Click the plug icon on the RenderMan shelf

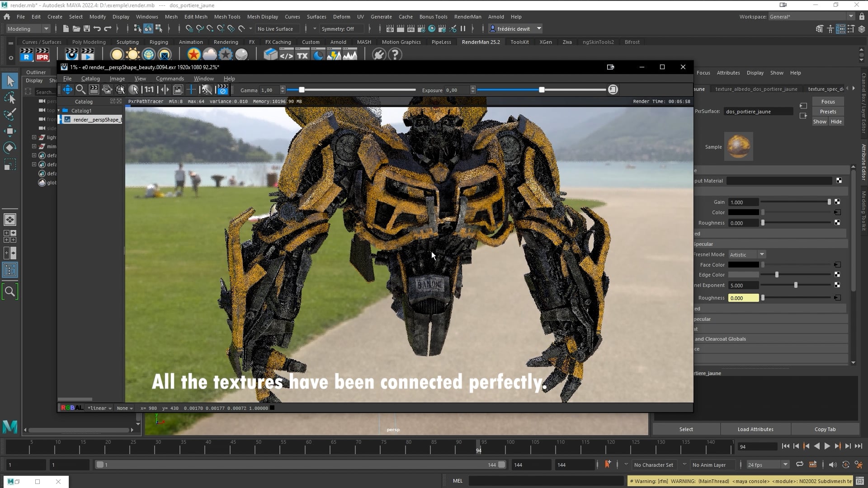coord(379,55)
